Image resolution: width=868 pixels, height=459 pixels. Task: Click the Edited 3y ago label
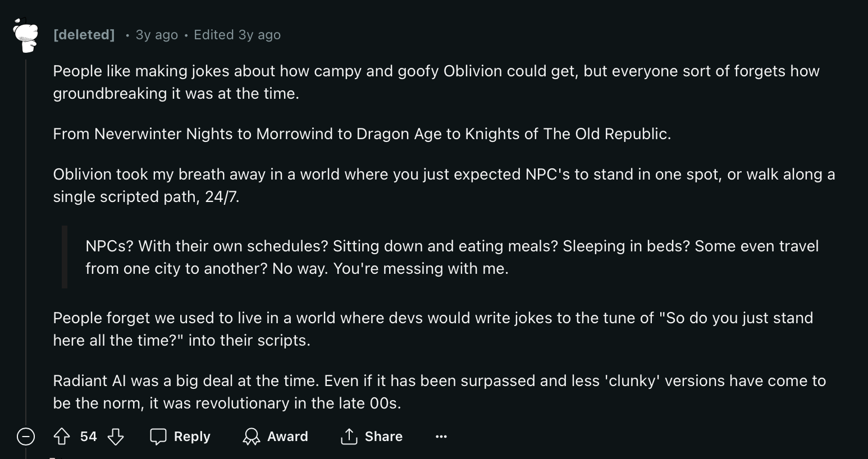click(x=237, y=34)
